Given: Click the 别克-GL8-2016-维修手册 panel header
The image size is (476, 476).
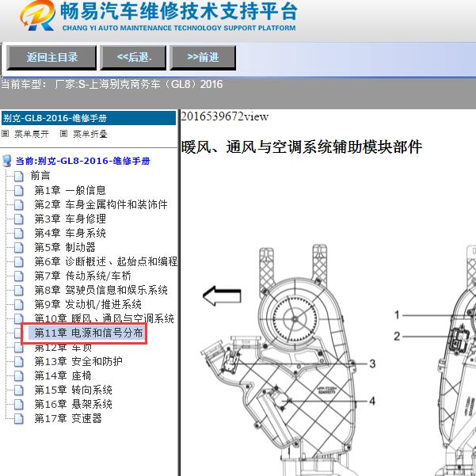Looking at the screenshot, I should (89, 118).
